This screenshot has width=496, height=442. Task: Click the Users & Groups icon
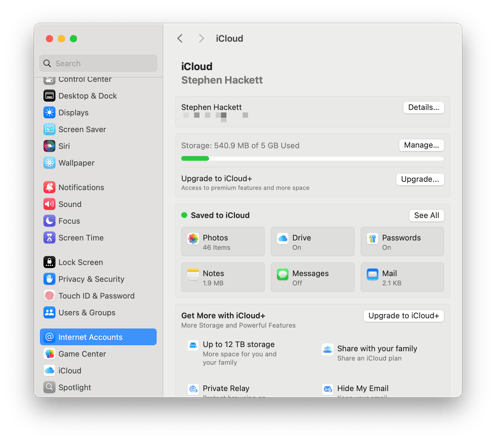(49, 313)
